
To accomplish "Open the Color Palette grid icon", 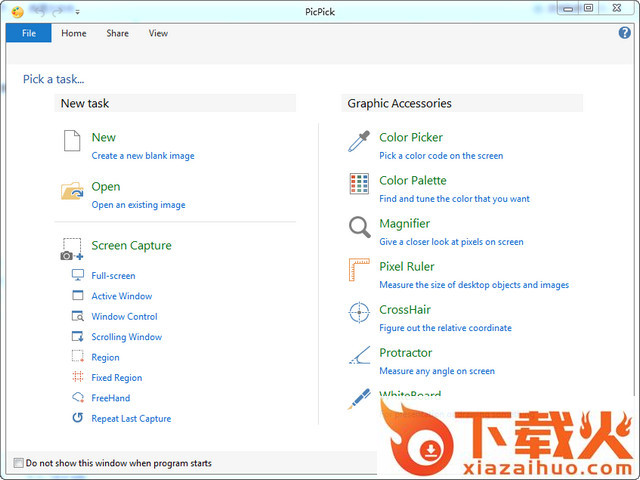I will (359, 184).
